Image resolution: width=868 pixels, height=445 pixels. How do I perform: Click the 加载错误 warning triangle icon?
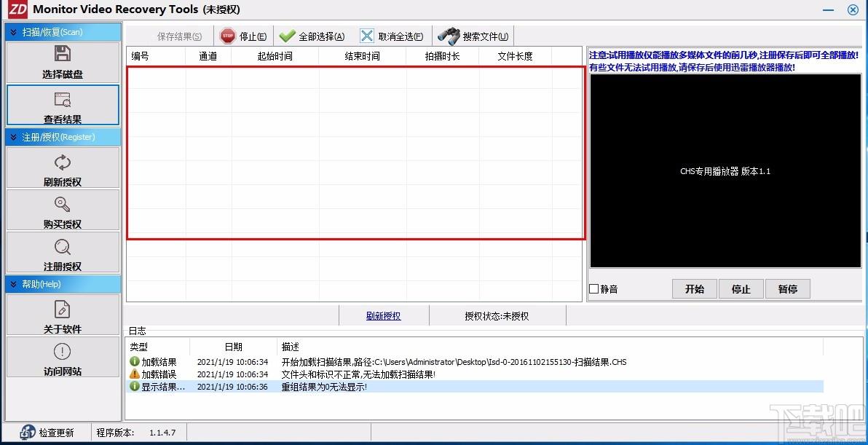point(135,374)
